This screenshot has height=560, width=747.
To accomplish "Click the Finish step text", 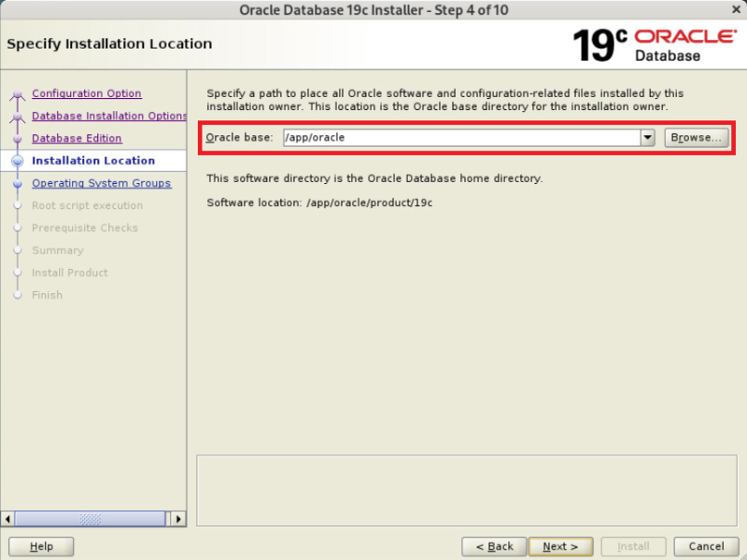I will pyautogui.click(x=48, y=295).
